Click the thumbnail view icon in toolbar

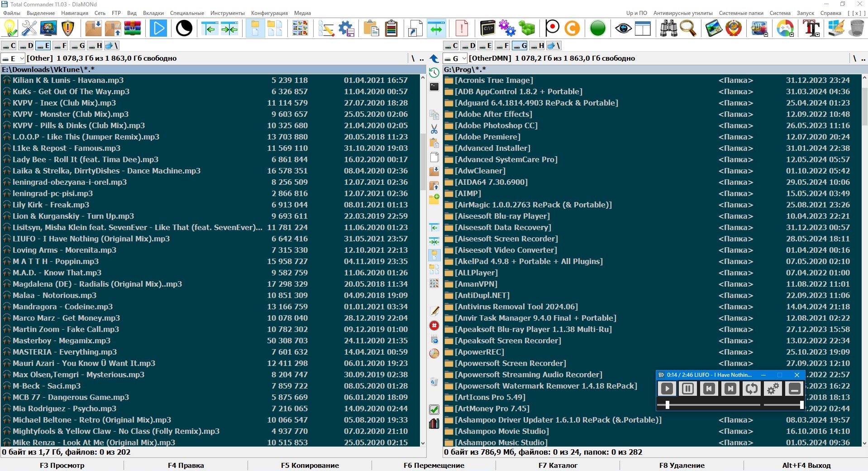pyautogui.click(x=300, y=28)
